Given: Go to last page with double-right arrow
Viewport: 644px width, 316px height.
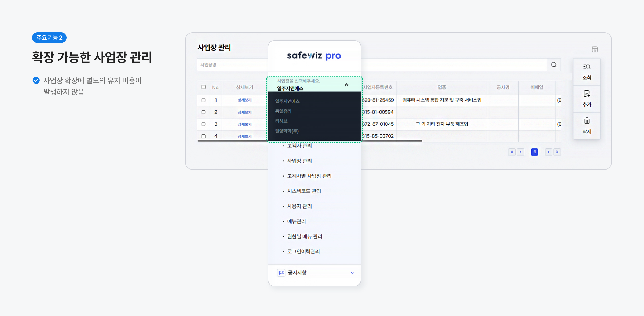Looking at the screenshot, I should pyautogui.click(x=557, y=152).
